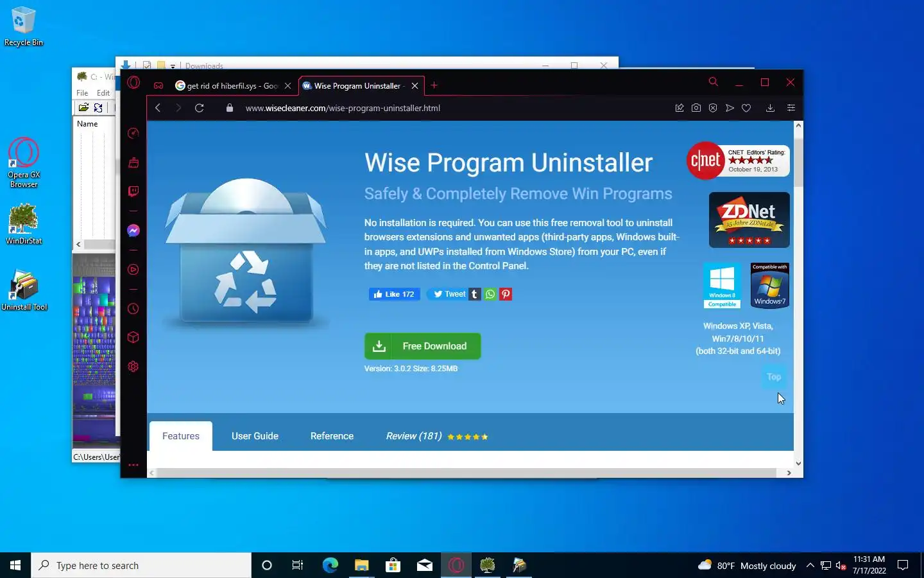Open the My Flow send icon
This screenshot has height=578, width=924.
(x=730, y=108)
